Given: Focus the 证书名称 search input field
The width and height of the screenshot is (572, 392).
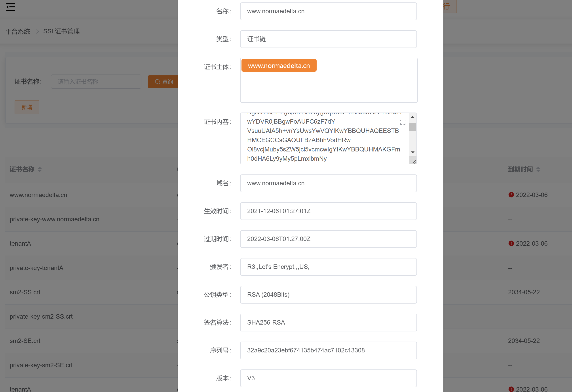Looking at the screenshot, I should pos(96,82).
